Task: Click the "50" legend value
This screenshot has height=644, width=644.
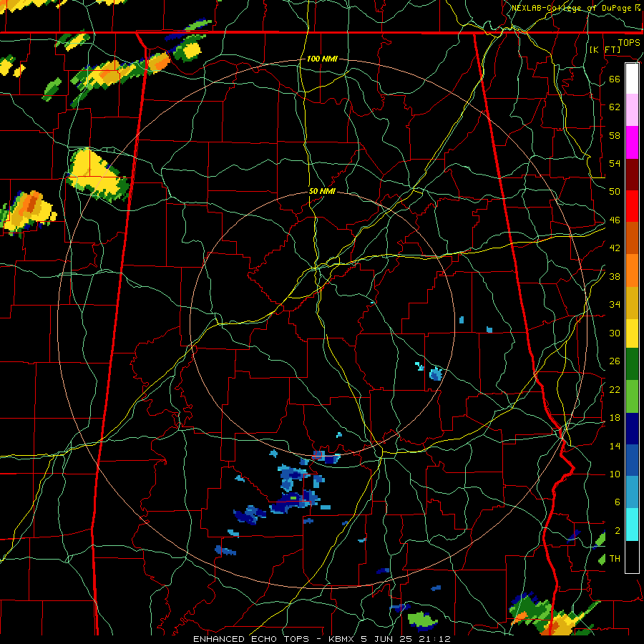Action: [x=615, y=191]
